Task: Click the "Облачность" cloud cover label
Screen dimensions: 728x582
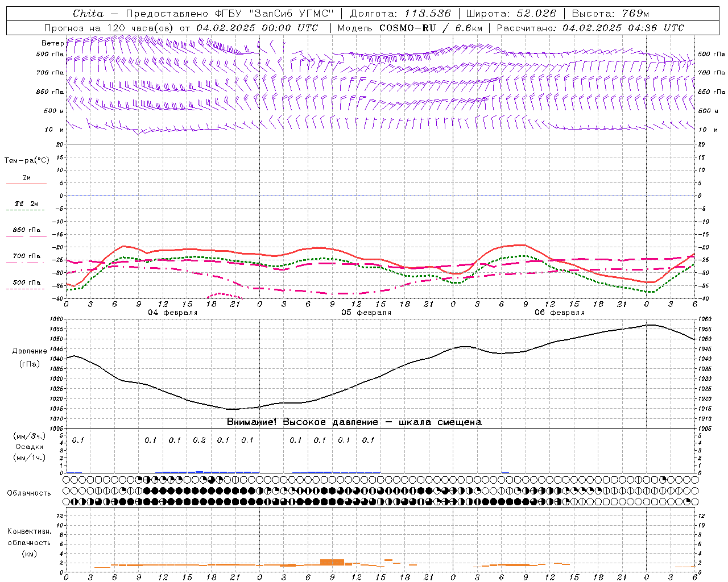Action: [29, 493]
